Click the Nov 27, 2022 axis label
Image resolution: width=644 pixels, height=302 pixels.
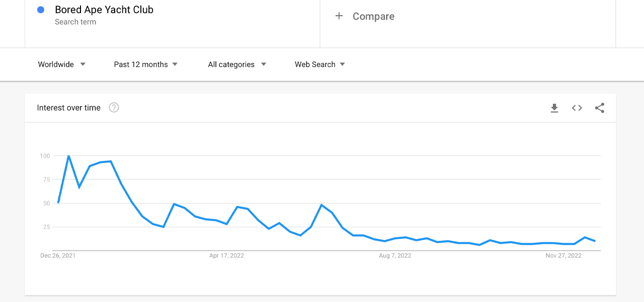point(563,256)
